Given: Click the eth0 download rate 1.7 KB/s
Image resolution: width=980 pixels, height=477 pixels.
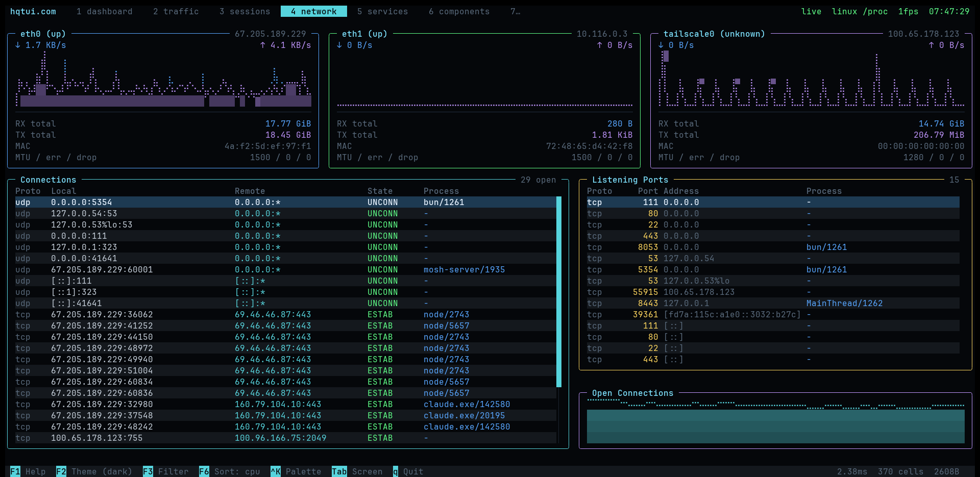Looking at the screenshot, I should coord(41,45).
